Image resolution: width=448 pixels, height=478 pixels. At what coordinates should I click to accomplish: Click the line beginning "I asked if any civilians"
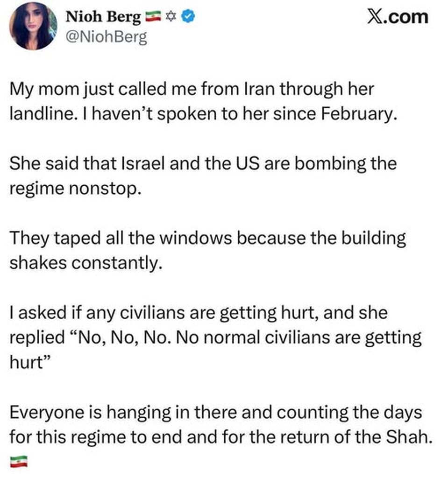[x=199, y=313]
